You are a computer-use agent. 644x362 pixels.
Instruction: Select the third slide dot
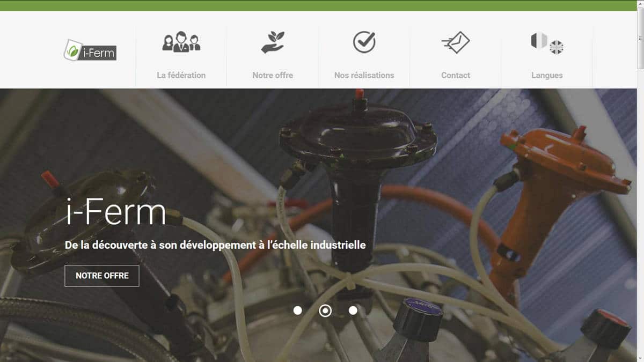click(x=353, y=311)
